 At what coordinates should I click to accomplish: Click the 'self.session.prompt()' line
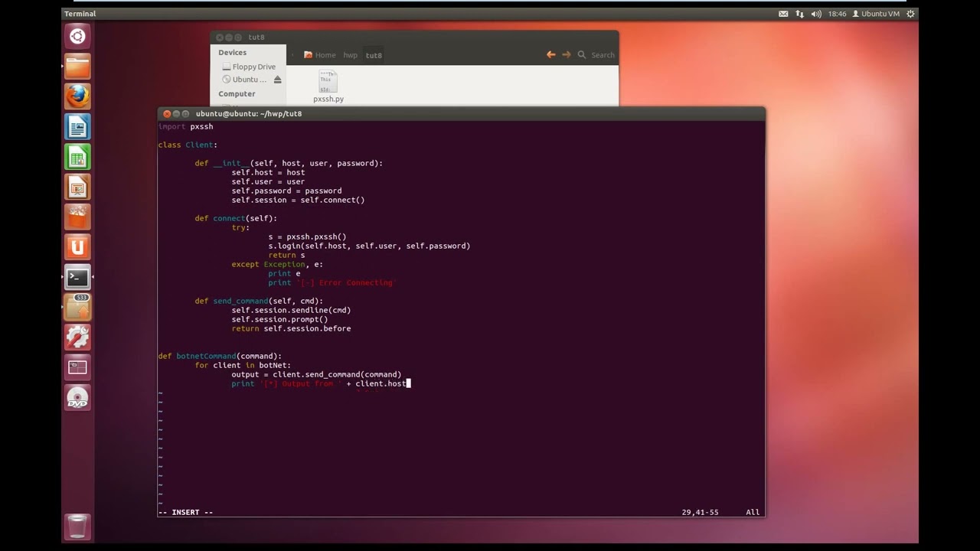[279, 319]
